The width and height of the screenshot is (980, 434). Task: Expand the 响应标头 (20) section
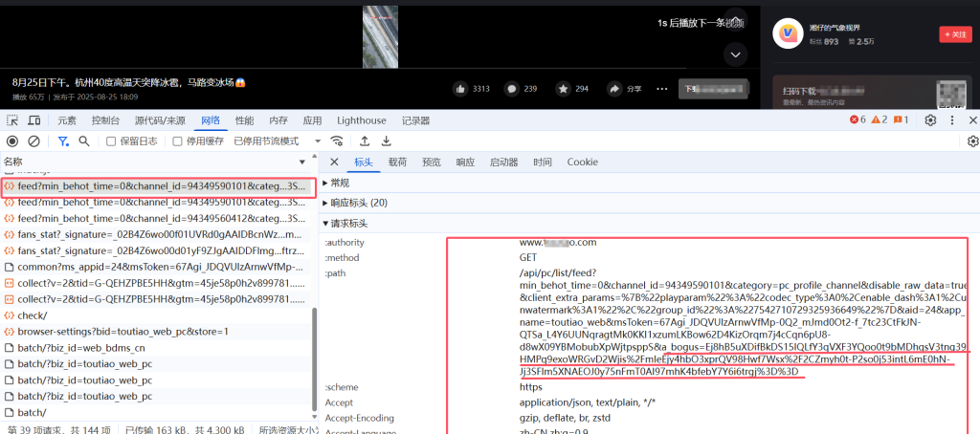coord(358,203)
